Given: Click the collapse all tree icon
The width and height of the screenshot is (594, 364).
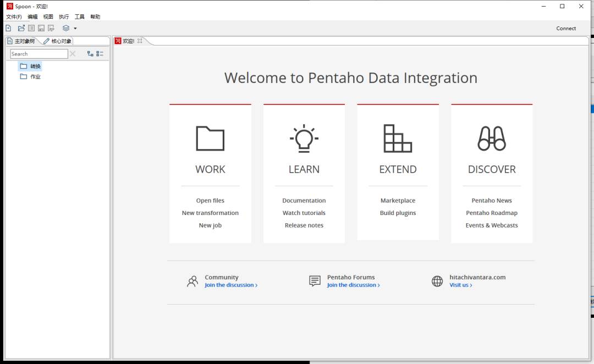Looking at the screenshot, I should coord(100,54).
